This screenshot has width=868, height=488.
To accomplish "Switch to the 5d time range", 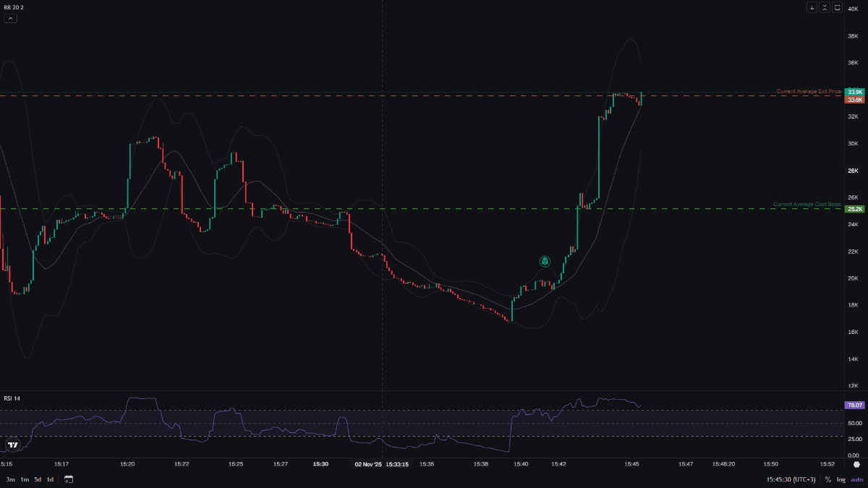I will [x=38, y=479].
